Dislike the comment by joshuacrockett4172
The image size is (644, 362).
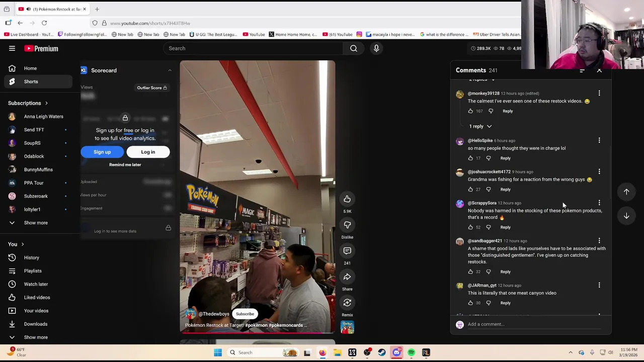[489, 190]
